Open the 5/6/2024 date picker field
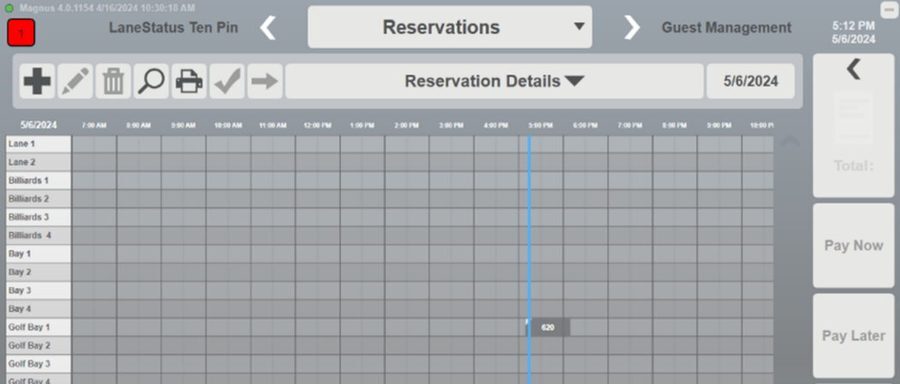 click(x=751, y=81)
